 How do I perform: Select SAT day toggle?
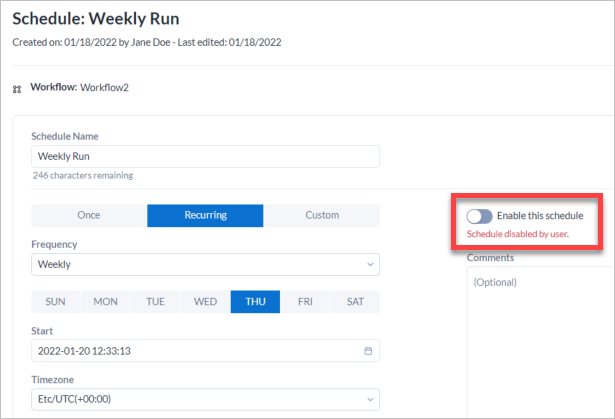[355, 302]
